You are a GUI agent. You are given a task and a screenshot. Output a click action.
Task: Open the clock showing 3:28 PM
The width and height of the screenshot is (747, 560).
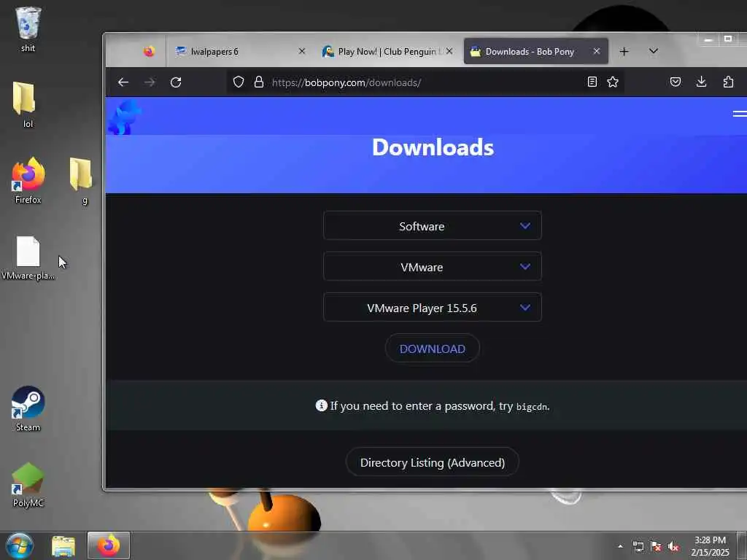[x=710, y=546]
